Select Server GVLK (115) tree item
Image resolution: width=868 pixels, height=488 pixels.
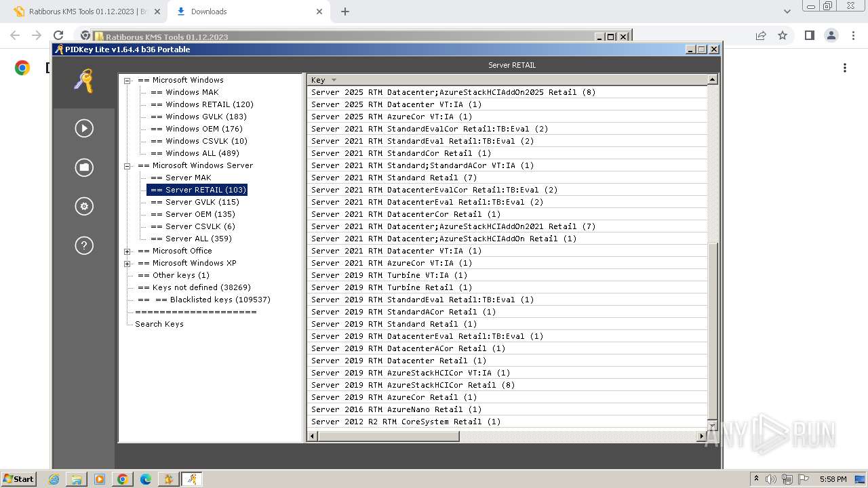[195, 202]
